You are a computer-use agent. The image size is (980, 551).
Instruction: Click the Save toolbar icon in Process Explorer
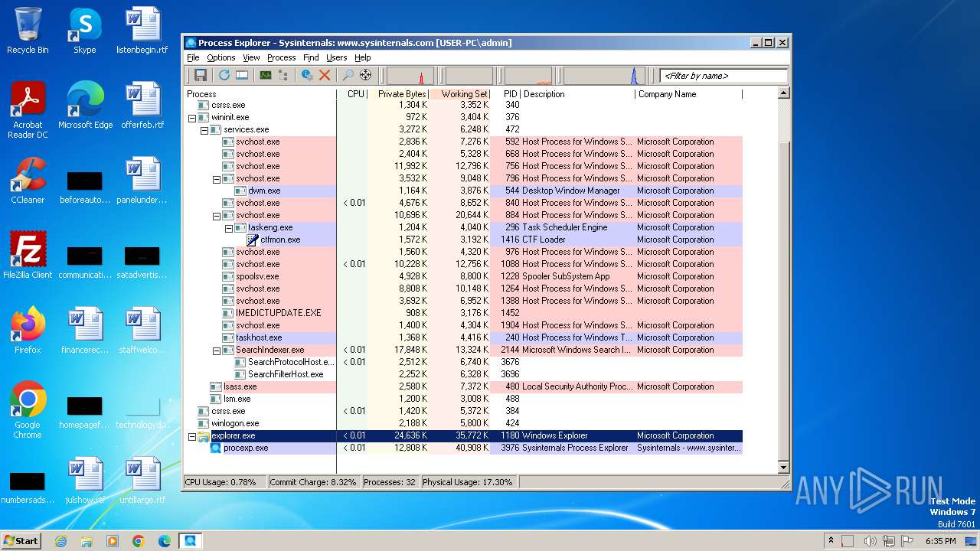pyautogui.click(x=201, y=75)
